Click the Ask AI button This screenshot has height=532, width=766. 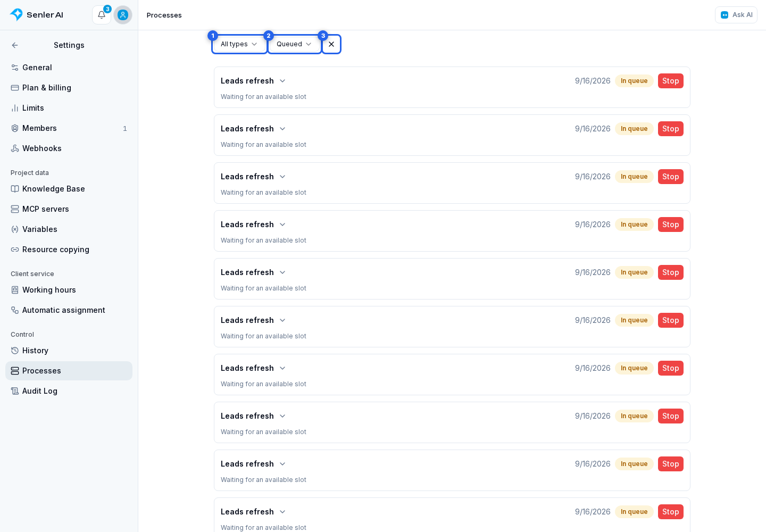coord(736,15)
